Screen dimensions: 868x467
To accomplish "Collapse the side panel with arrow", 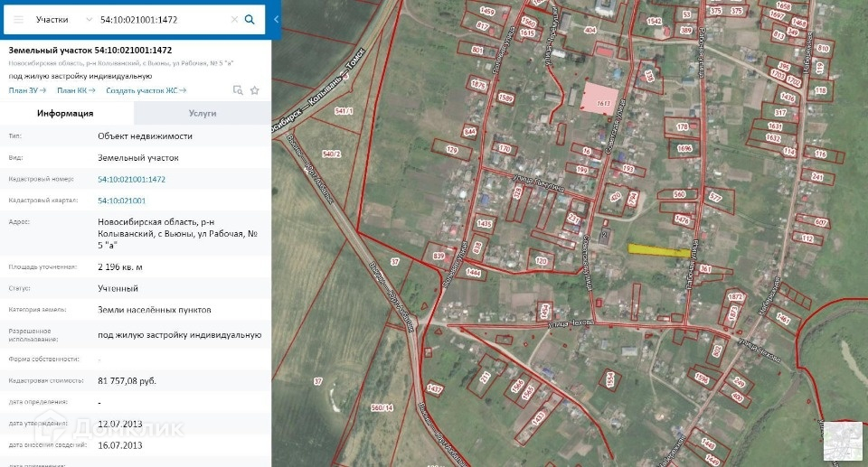I will point(276,19).
